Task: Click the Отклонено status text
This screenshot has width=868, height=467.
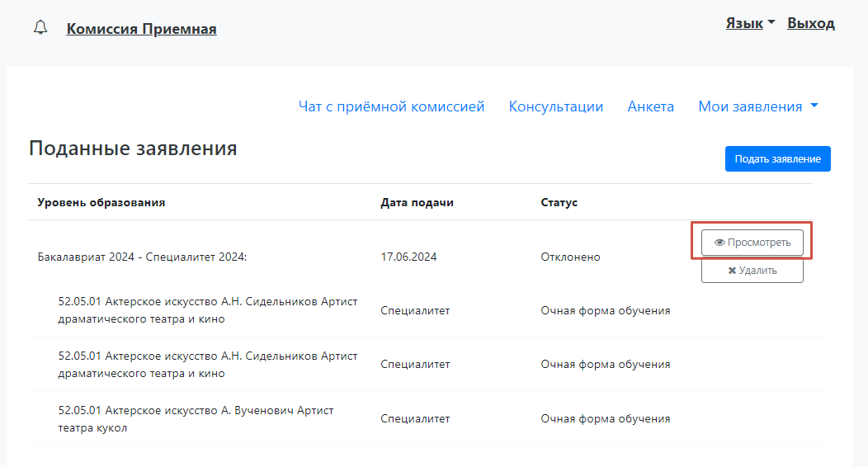Action: click(x=570, y=257)
